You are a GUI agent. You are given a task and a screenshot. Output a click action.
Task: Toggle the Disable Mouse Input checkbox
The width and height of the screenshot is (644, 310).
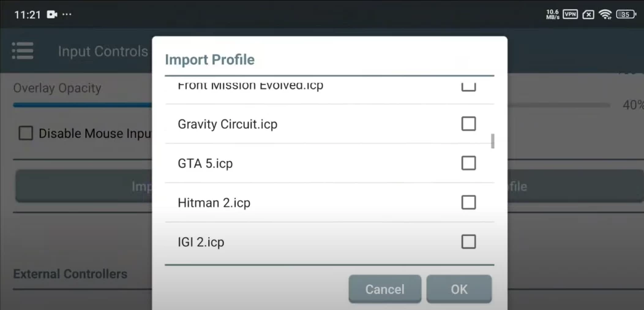pos(26,133)
